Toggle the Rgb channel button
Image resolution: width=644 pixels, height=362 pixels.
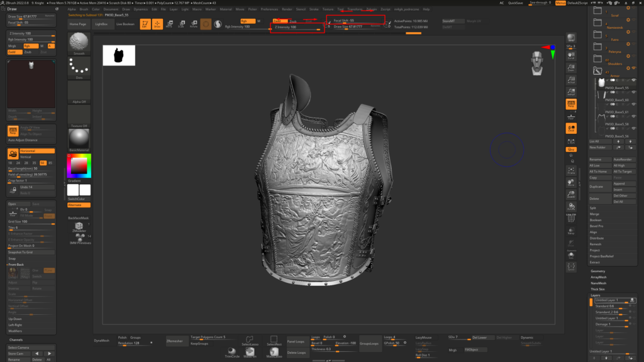tap(248, 21)
